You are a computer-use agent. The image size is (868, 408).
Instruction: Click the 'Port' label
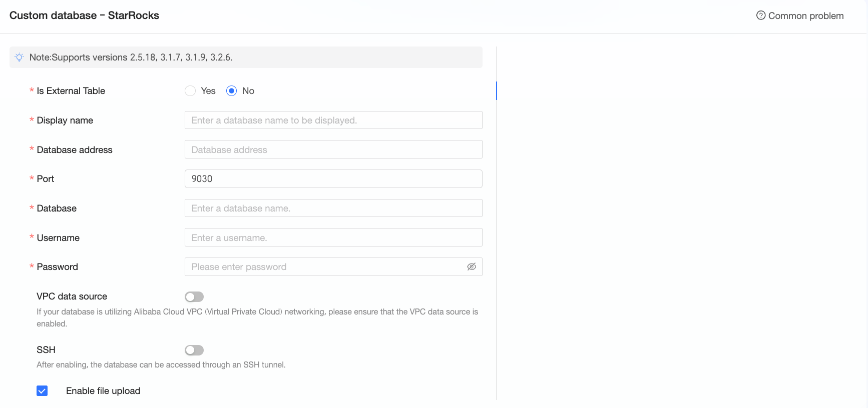click(46, 179)
